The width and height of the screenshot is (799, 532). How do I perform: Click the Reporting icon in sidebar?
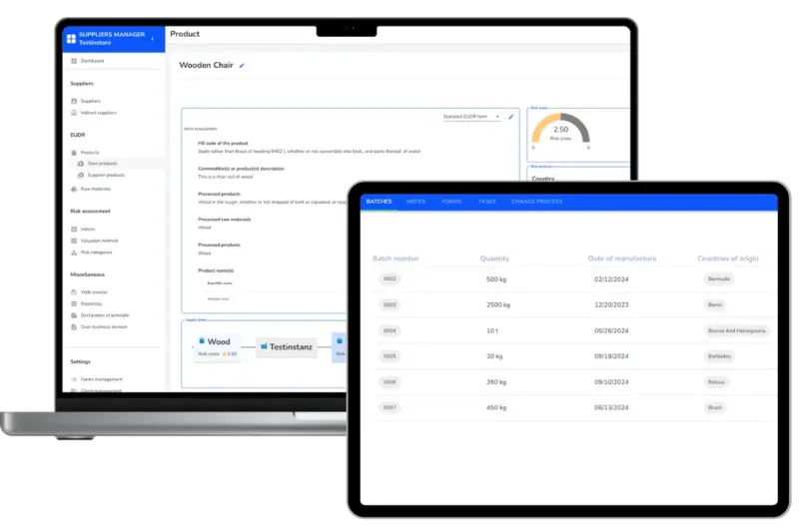coord(74,303)
